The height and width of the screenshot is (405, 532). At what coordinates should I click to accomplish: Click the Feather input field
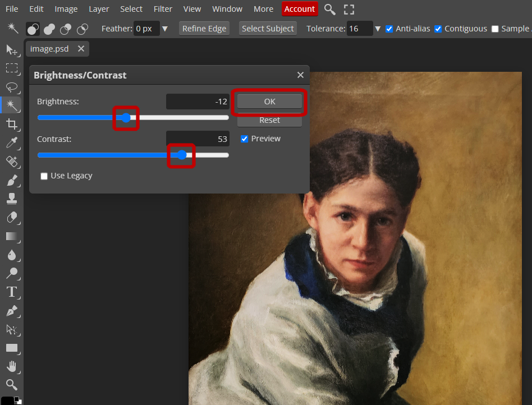(146, 29)
